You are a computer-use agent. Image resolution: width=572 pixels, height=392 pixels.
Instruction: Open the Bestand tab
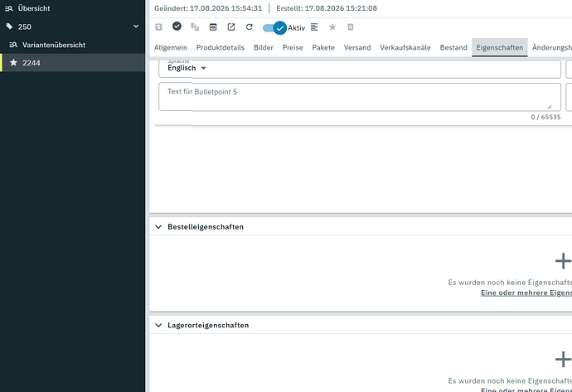coord(453,48)
